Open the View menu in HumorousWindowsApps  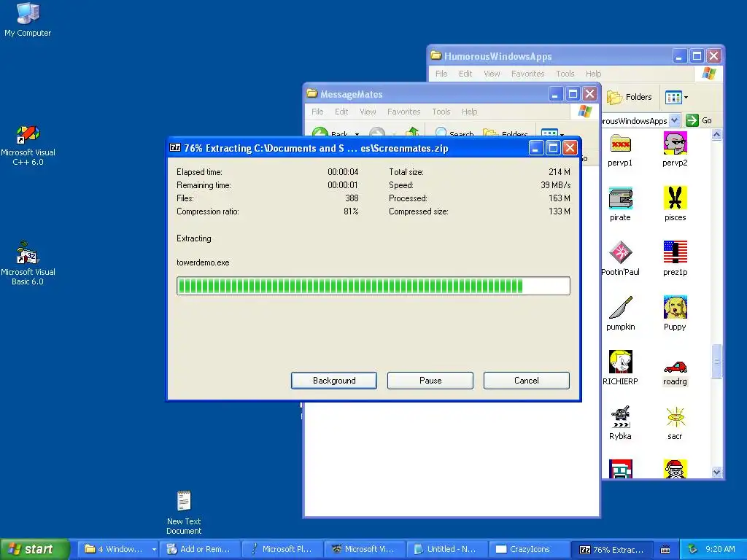[492, 74]
